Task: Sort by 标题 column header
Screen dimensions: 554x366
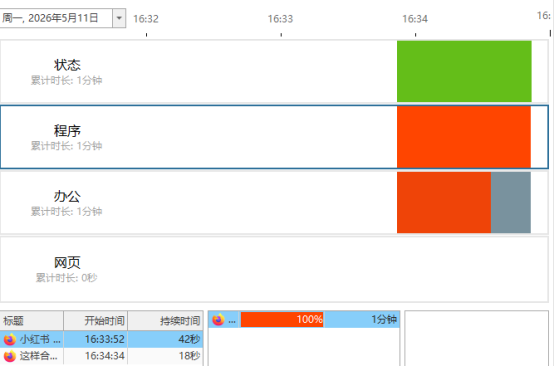Action: (32, 321)
